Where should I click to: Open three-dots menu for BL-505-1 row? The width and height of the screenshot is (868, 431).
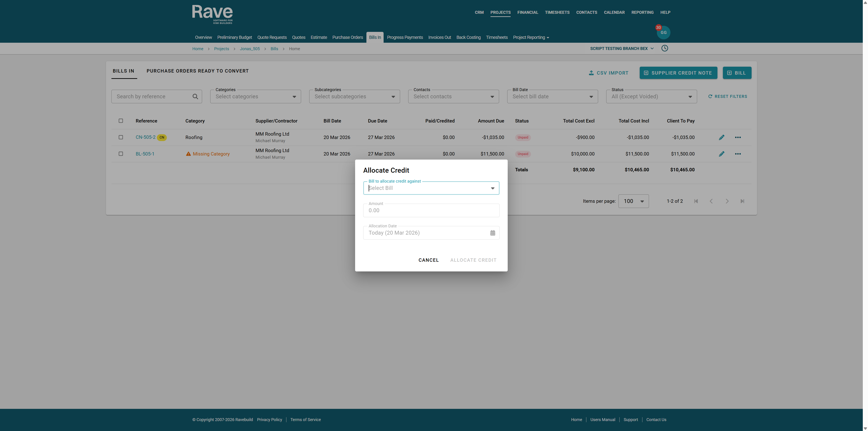click(738, 154)
